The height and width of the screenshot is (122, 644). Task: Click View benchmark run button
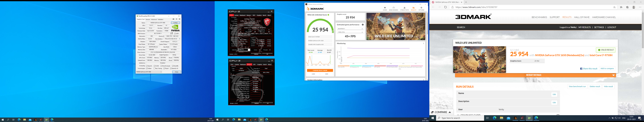577,87
